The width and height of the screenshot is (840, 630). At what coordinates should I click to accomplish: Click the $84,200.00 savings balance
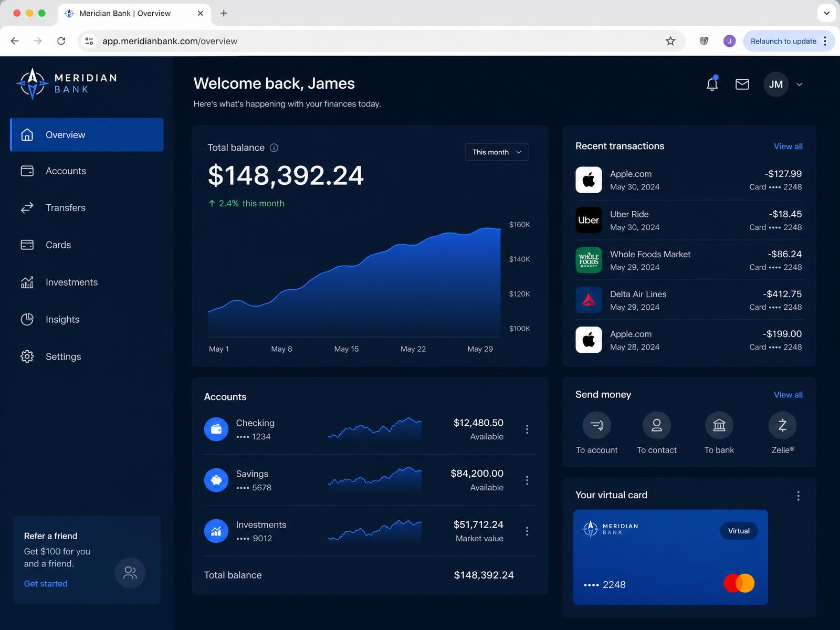[x=477, y=474]
